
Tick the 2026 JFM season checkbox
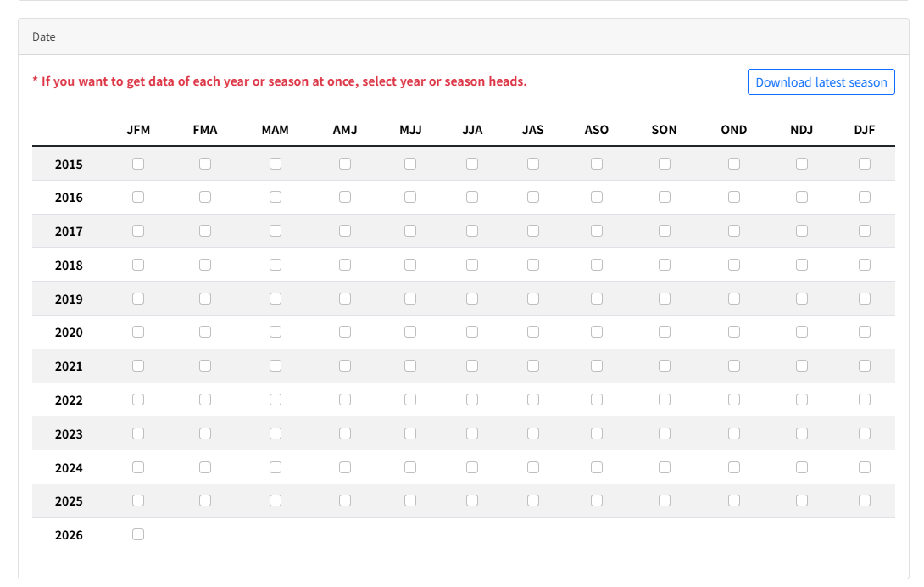(138, 534)
